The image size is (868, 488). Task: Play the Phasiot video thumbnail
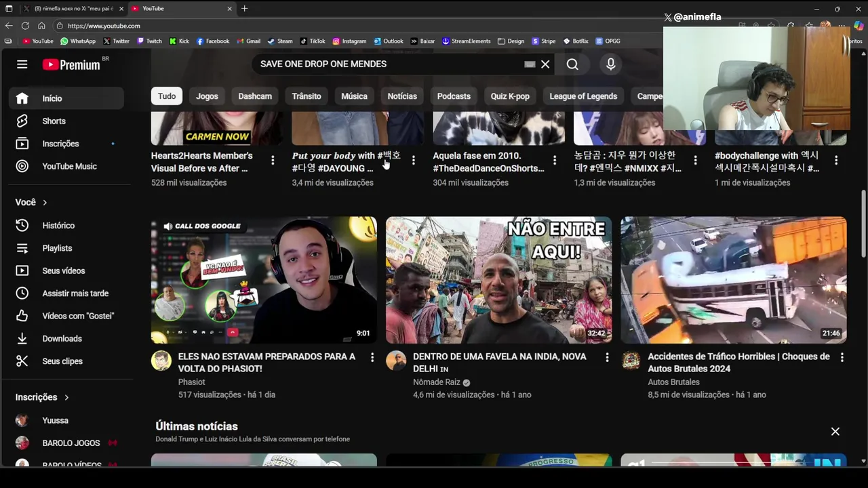click(264, 280)
